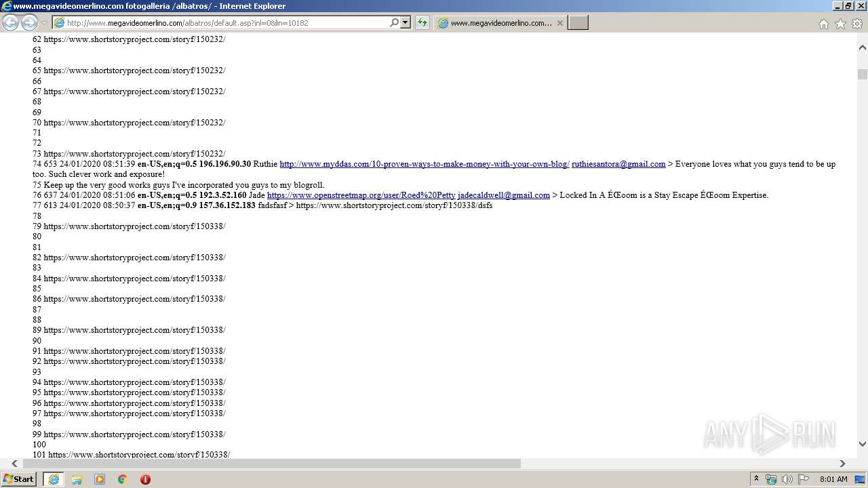Click line 62 shortstoryproject URL text

tap(135, 39)
